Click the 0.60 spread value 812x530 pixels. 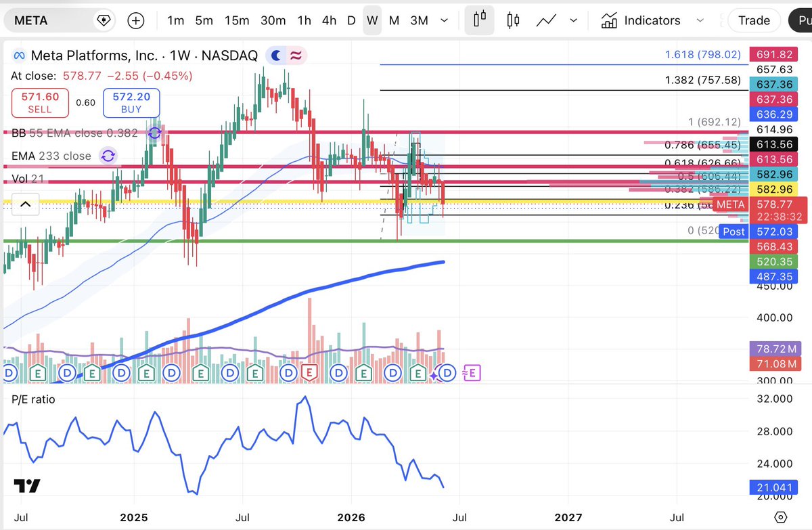click(x=85, y=103)
